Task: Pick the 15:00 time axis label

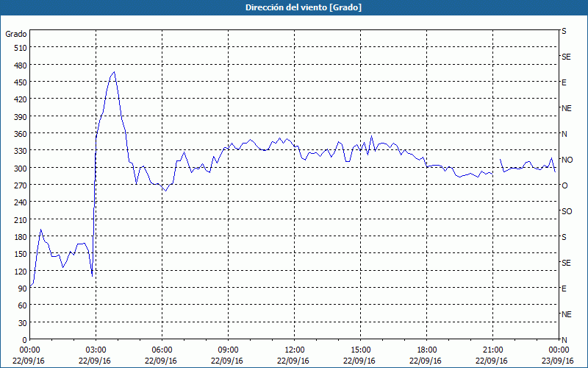Action: click(360, 350)
